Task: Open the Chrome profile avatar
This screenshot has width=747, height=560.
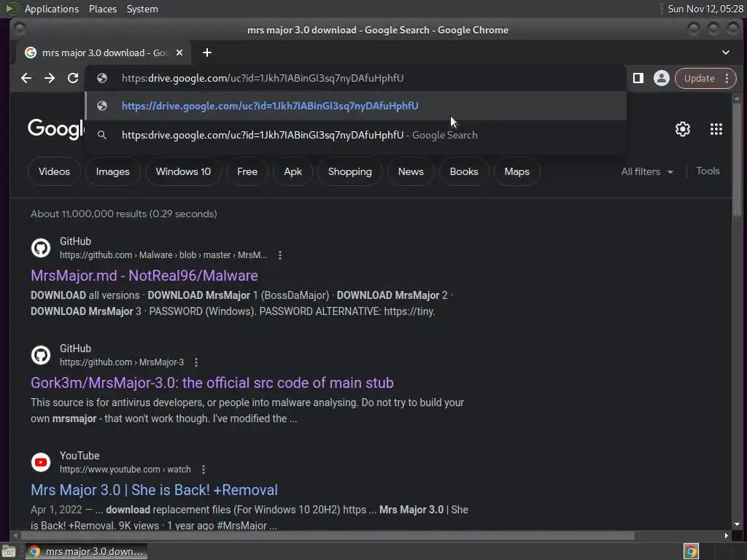Action: [x=661, y=78]
